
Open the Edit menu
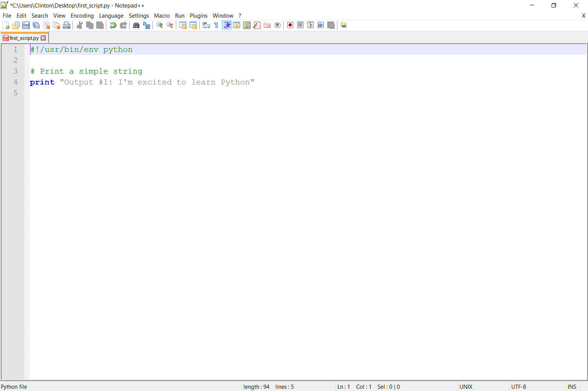(x=21, y=16)
